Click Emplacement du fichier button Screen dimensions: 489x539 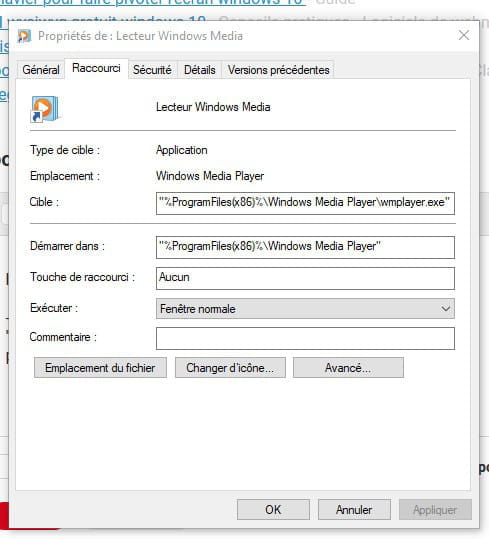click(100, 368)
